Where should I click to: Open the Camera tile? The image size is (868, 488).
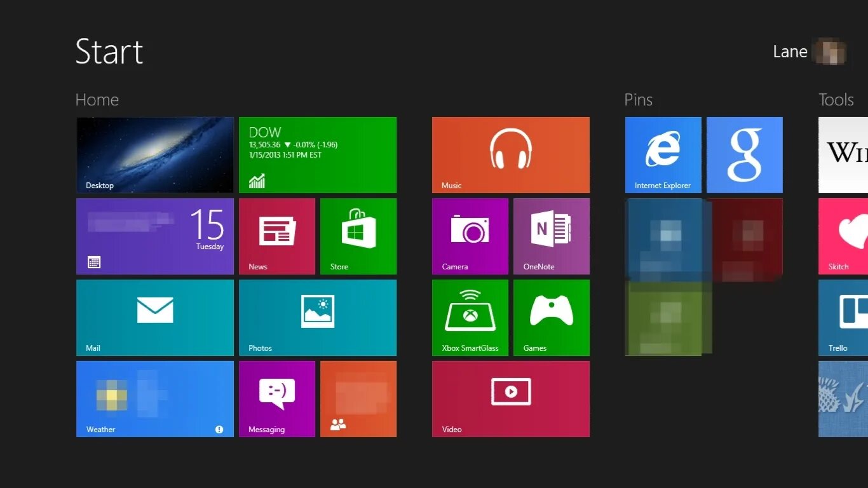tap(470, 236)
